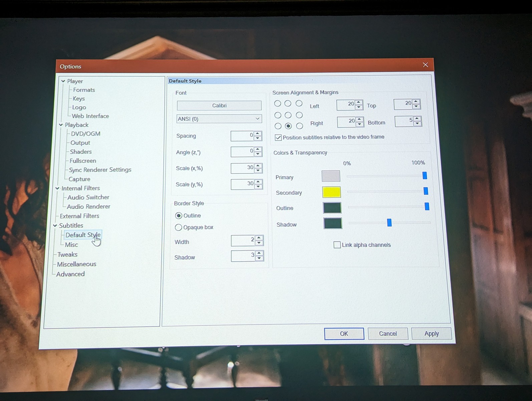
Task: Click the Secondary transparency slider handle
Action: coord(426,191)
